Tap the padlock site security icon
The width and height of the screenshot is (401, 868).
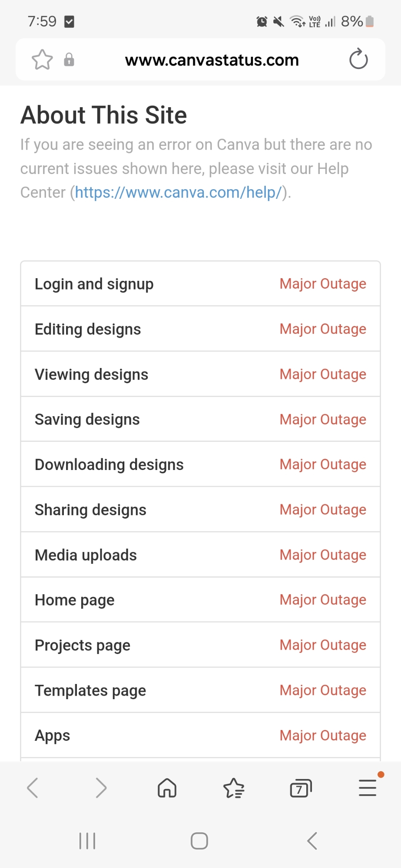pos(69,60)
